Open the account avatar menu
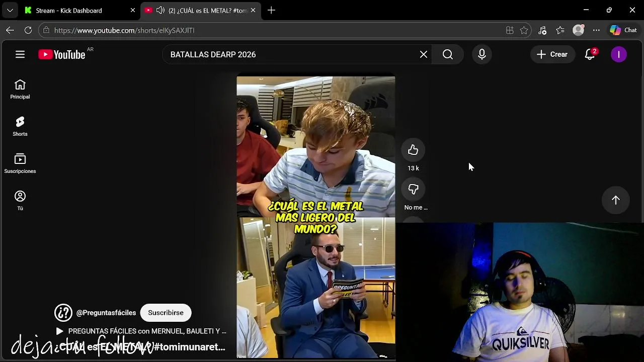 619,54
